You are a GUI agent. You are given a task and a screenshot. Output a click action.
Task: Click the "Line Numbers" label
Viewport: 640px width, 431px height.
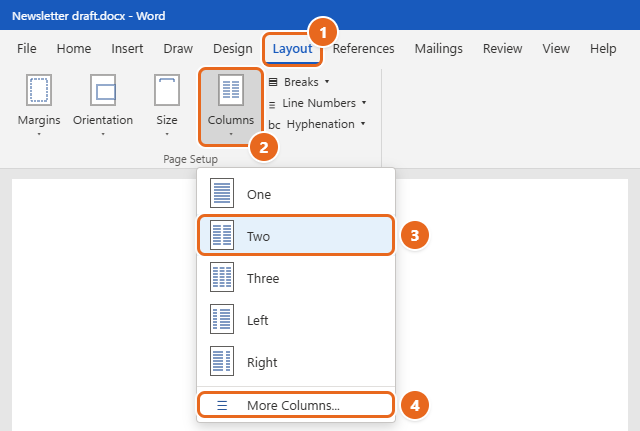[x=319, y=103]
